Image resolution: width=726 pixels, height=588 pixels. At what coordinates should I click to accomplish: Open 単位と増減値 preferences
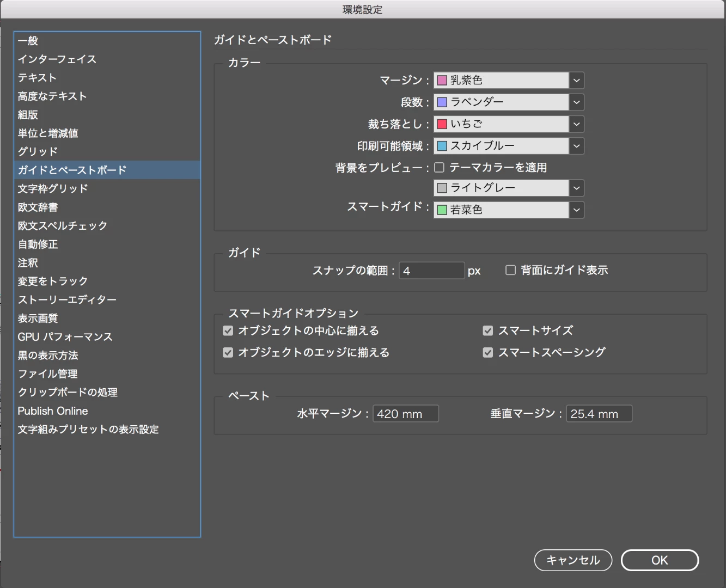tap(107, 133)
